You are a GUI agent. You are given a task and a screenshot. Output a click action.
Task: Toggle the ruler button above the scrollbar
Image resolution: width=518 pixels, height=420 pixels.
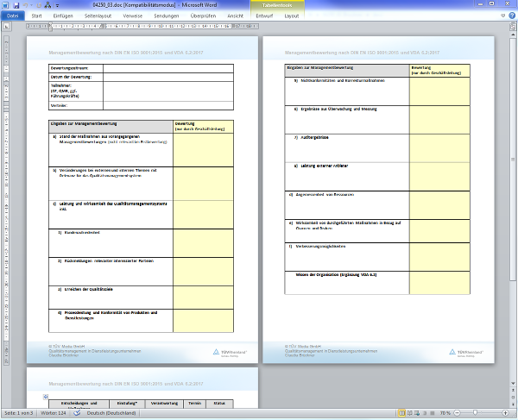pos(513,25)
